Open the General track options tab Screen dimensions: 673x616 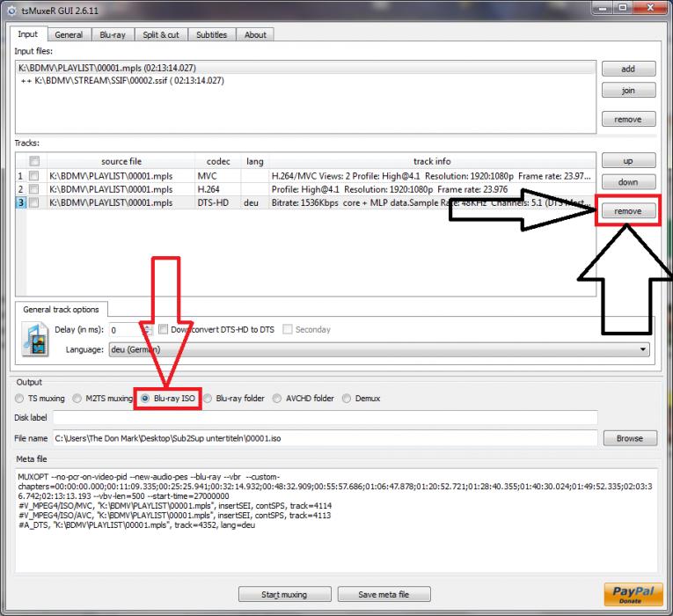tap(61, 310)
